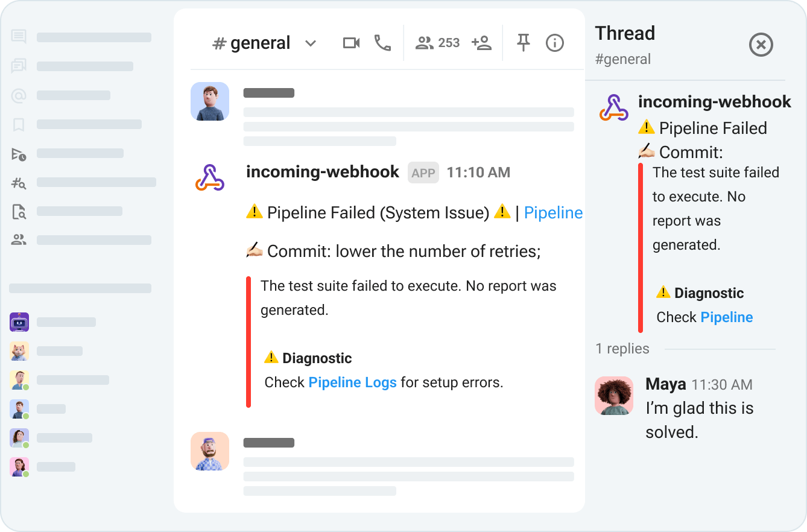The height and width of the screenshot is (532, 807).
Task: Open the #general Thread panel header
Action: [x=625, y=33]
